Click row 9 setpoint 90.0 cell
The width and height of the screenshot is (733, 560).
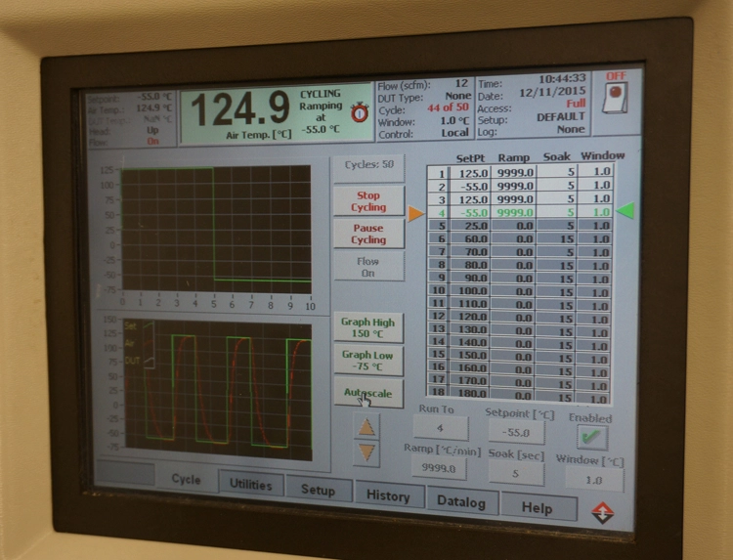tap(469, 278)
